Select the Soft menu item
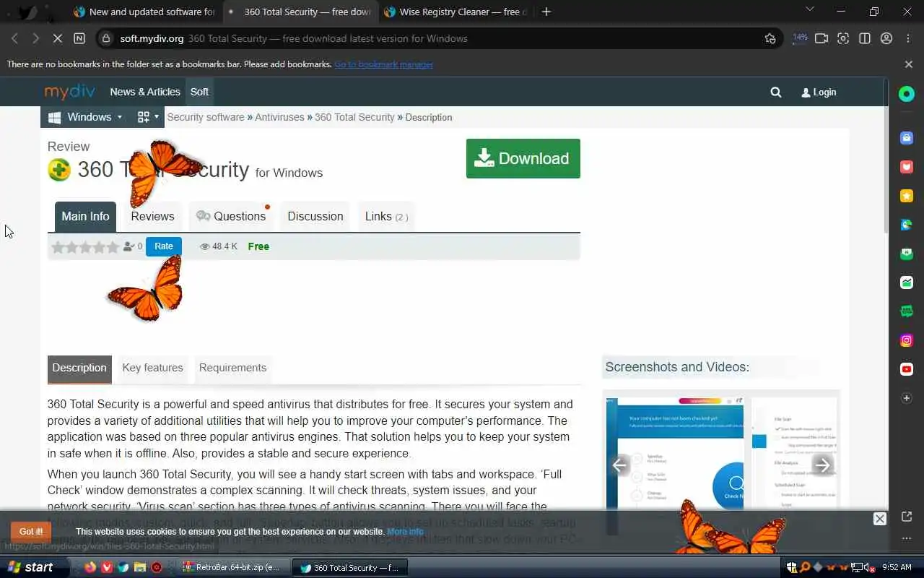This screenshot has width=924, height=578. pos(199,92)
